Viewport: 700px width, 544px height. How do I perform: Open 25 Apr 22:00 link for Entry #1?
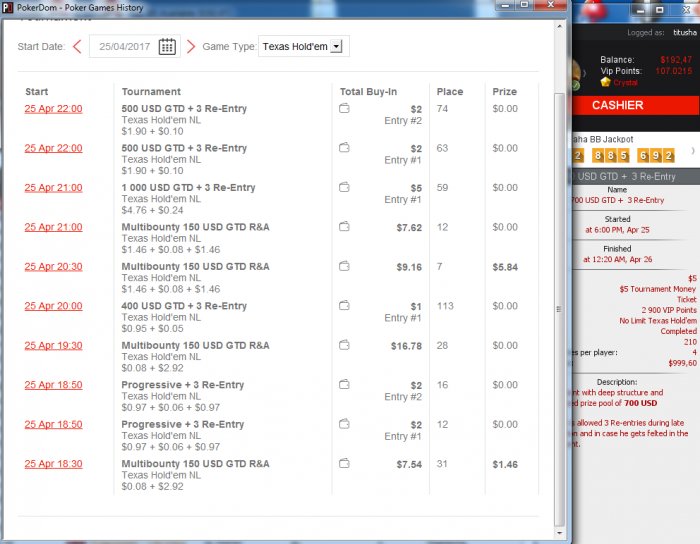(x=54, y=148)
